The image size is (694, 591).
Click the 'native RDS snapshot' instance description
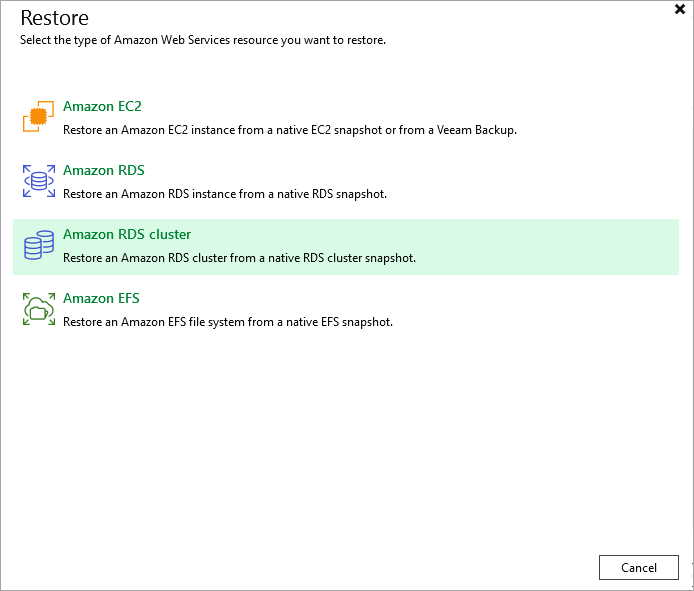[x=224, y=194]
